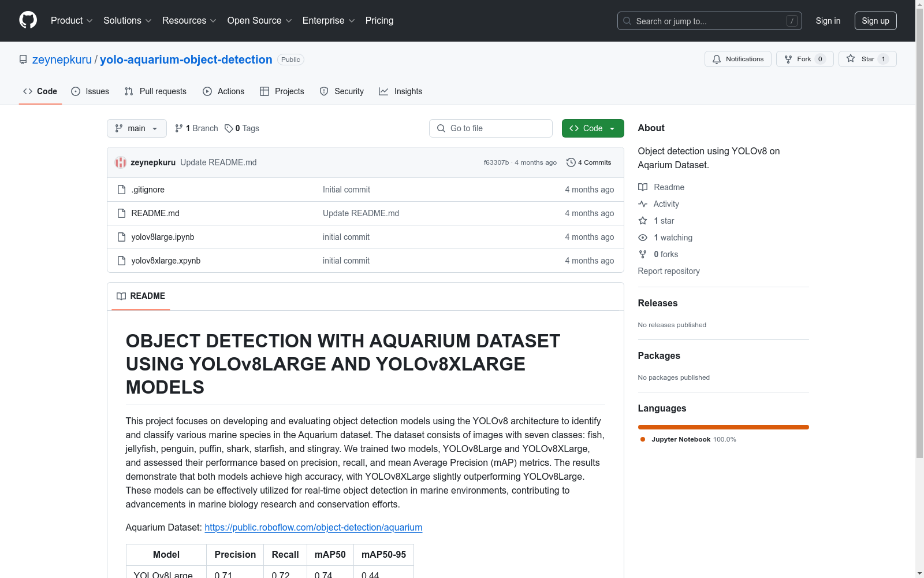Open the main branch selector

137,128
